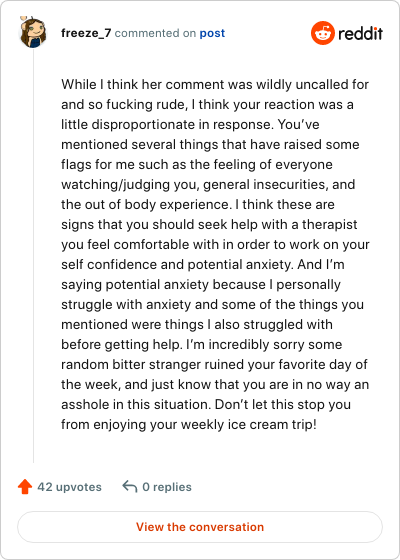Follow the blue "post" link
Screen dimensions: 400x560
point(212,33)
